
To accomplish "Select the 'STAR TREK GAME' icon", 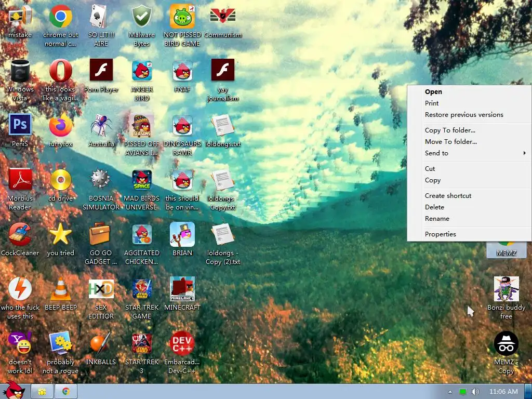I will pos(141,298).
